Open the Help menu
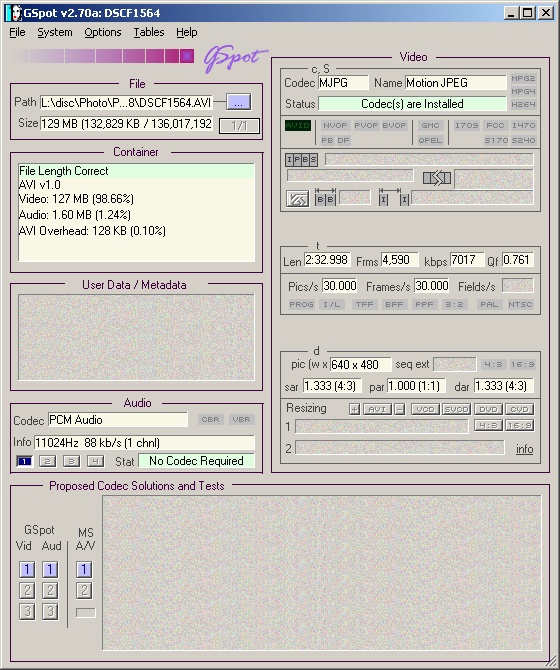This screenshot has height=670, width=560. pyautogui.click(x=187, y=32)
